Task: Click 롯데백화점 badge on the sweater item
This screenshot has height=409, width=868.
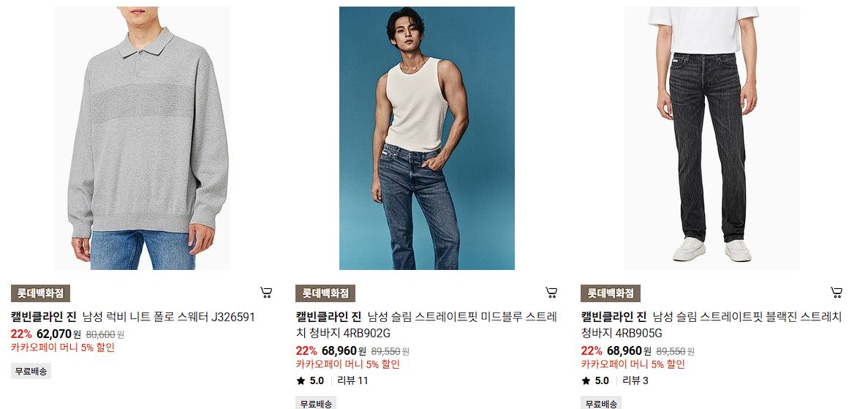Action: pyautogui.click(x=40, y=293)
